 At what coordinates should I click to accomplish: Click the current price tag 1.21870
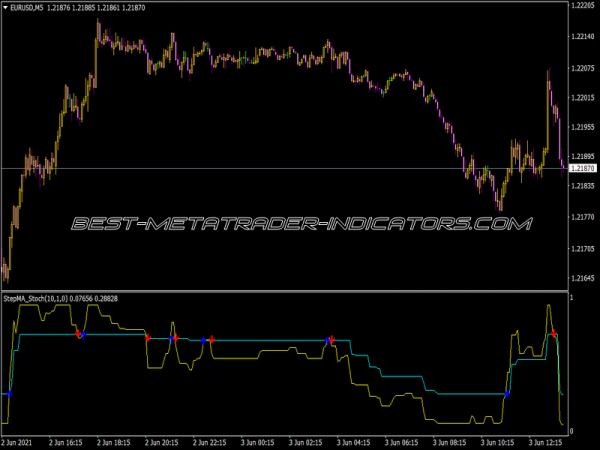pyautogui.click(x=582, y=169)
